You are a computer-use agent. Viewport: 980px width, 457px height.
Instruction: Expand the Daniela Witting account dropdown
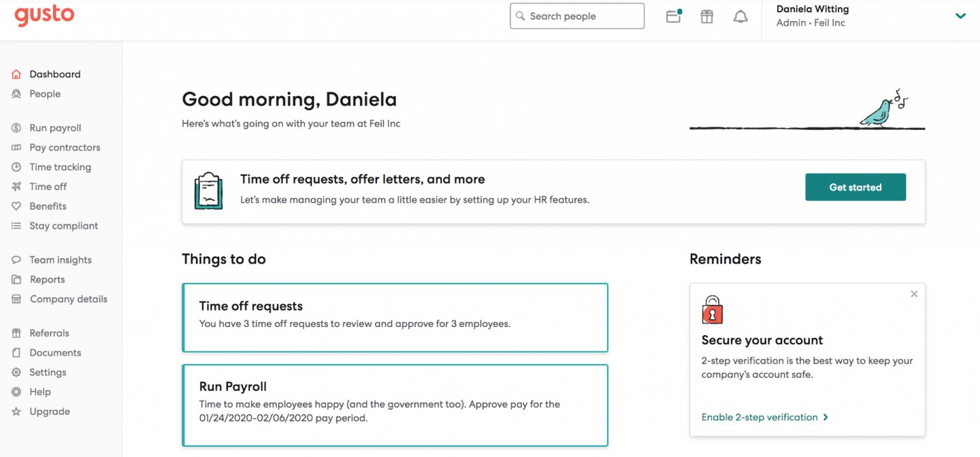(x=960, y=16)
